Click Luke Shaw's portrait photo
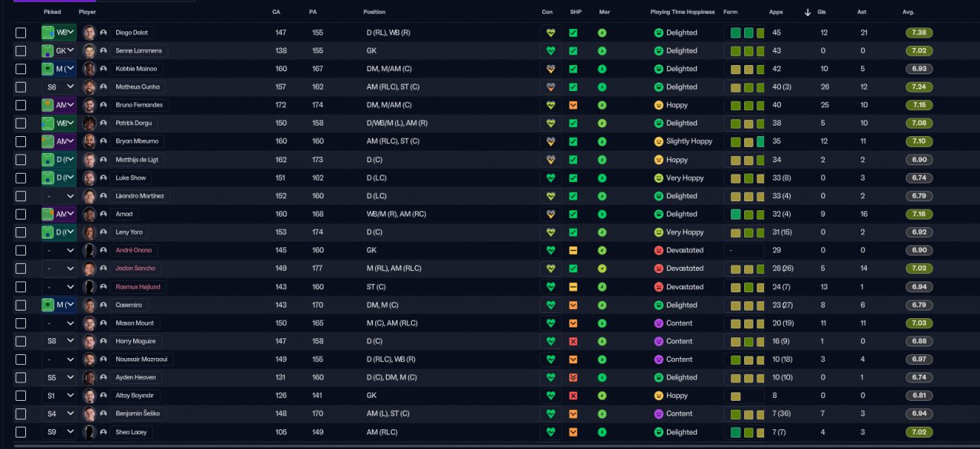980x449 pixels. coord(90,177)
